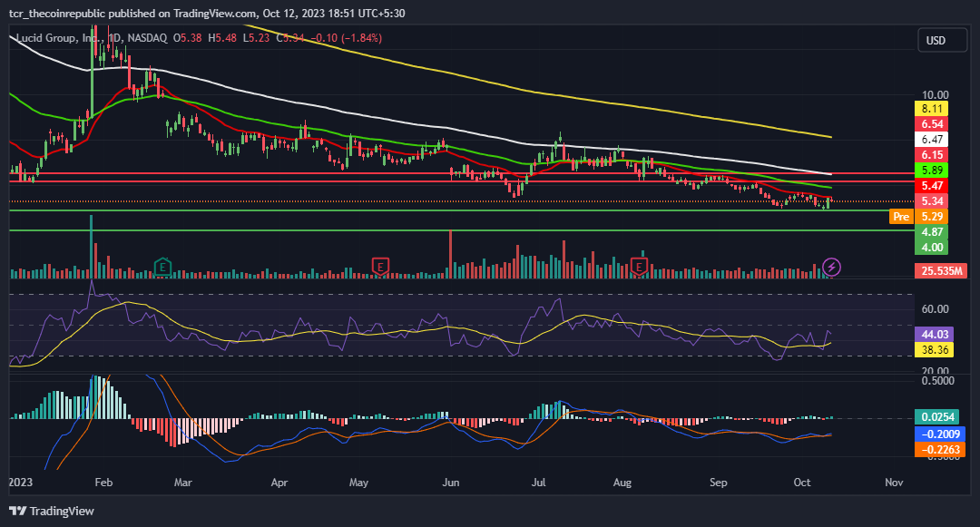The height and width of the screenshot is (527, 980).
Task: Click the 25.535M volume label
Action: click(941, 270)
